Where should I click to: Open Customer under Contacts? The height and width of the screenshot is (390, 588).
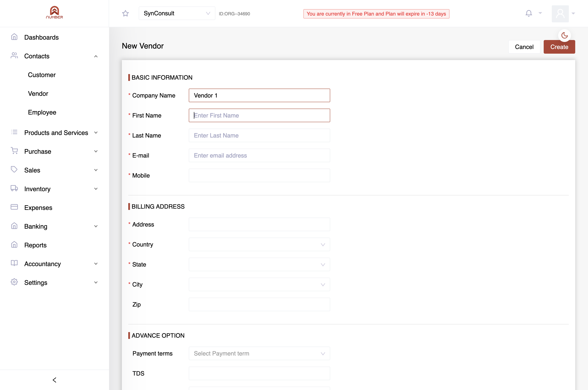(42, 75)
